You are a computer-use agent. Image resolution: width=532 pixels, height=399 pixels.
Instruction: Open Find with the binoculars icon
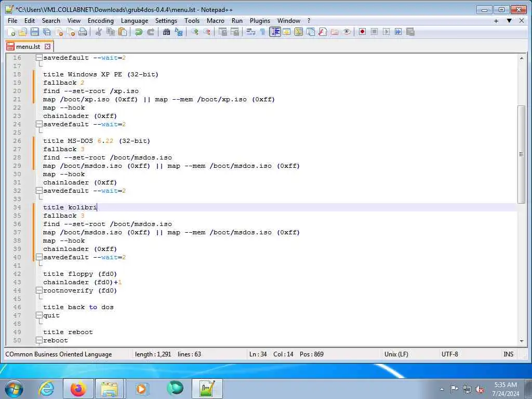(x=166, y=32)
